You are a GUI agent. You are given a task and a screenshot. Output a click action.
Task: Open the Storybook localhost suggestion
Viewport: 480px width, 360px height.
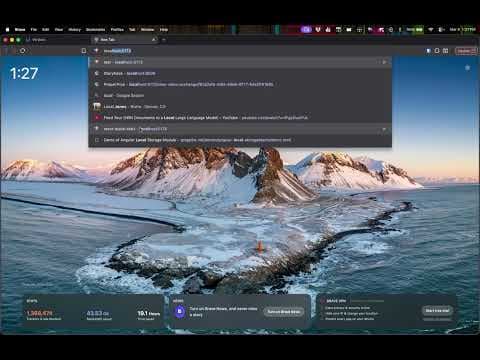(x=240, y=73)
